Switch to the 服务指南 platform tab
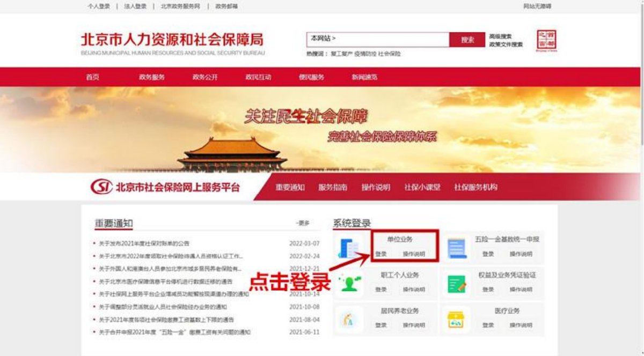The image size is (644, 356). click(333, 187)
